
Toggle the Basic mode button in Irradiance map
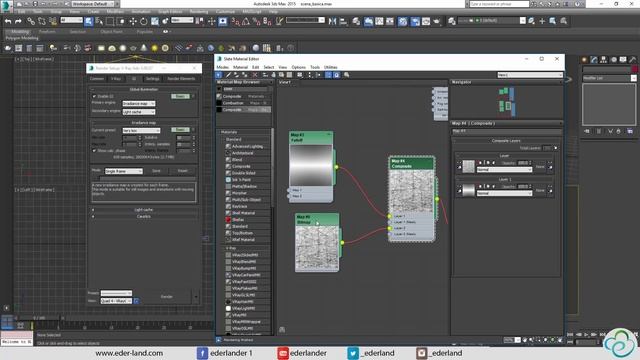click(180, 130)
